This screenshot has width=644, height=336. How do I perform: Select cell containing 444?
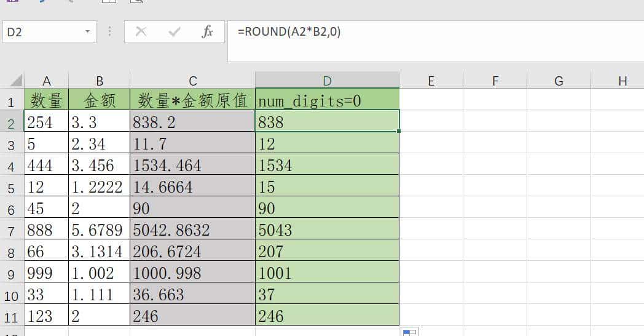point(47,164)
